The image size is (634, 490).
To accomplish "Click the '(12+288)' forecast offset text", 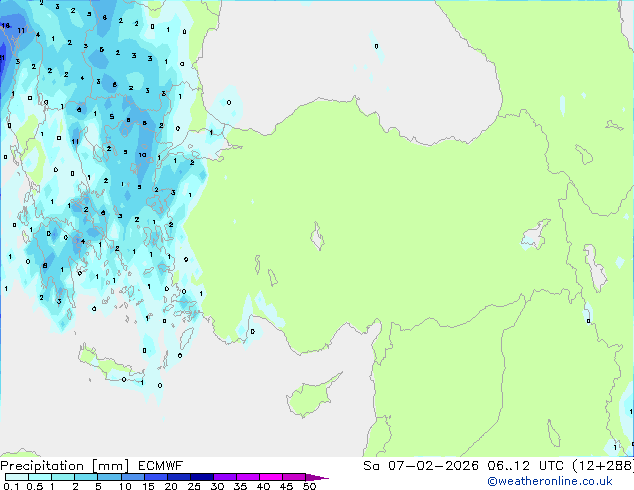I will coord(603,466).
